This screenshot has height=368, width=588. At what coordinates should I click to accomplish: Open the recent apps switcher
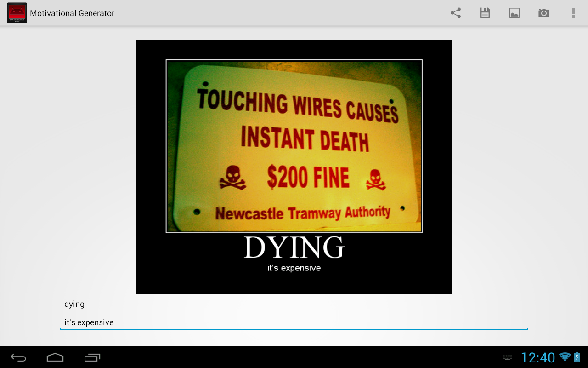(92, 357)
